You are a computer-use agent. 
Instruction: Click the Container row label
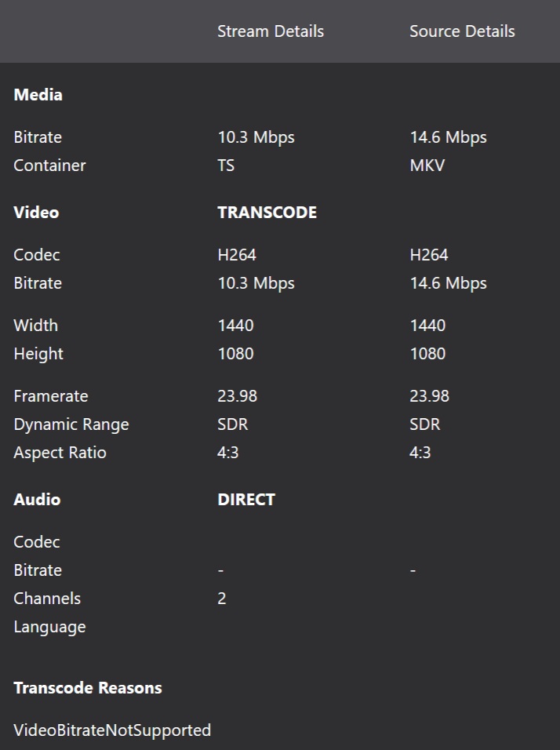tap(49, 166)
